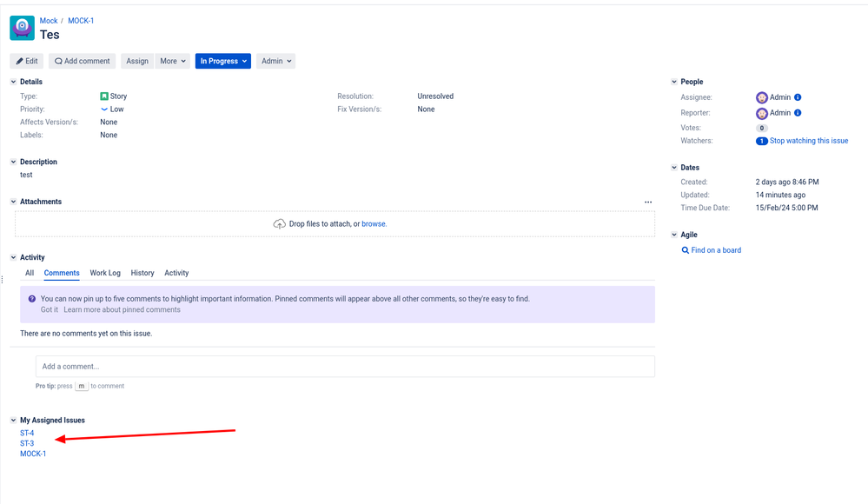Open the Attachments ellipsis options menu

pyautogui.click(x=648, y=202)
